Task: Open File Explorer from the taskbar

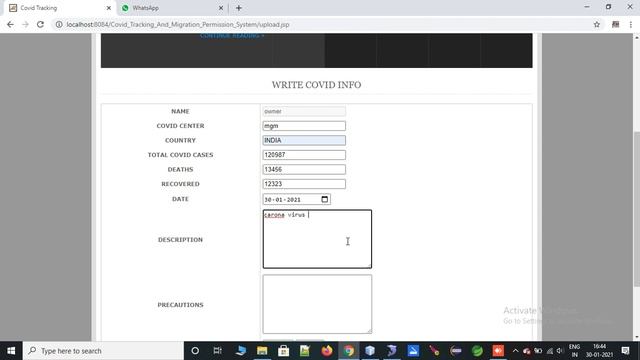Action: [x=262, y=351]
